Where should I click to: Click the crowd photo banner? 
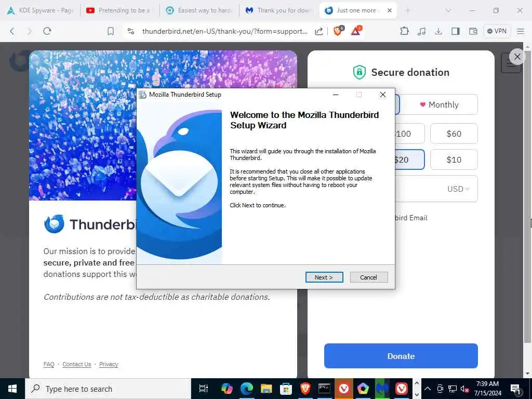click(83, 125)
